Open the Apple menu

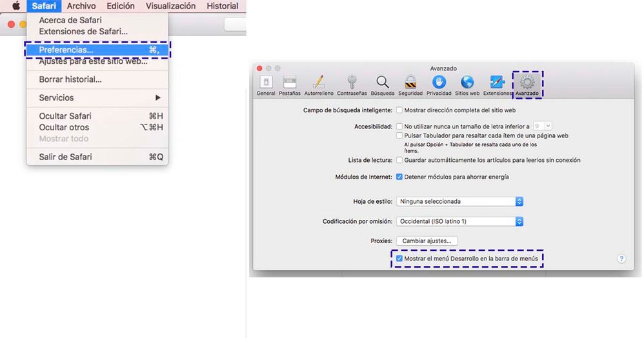pos(16,6)
